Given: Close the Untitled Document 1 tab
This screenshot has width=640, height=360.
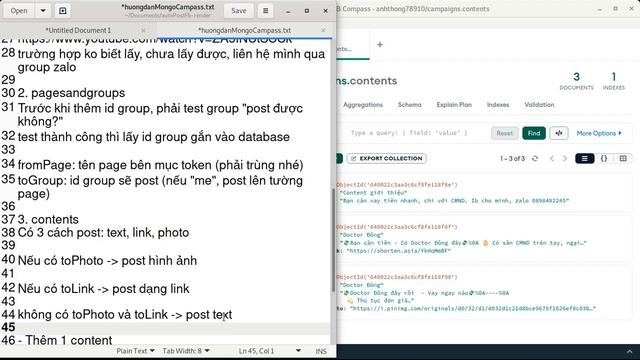Looking at the screenshot, I should tap(143, 30).
